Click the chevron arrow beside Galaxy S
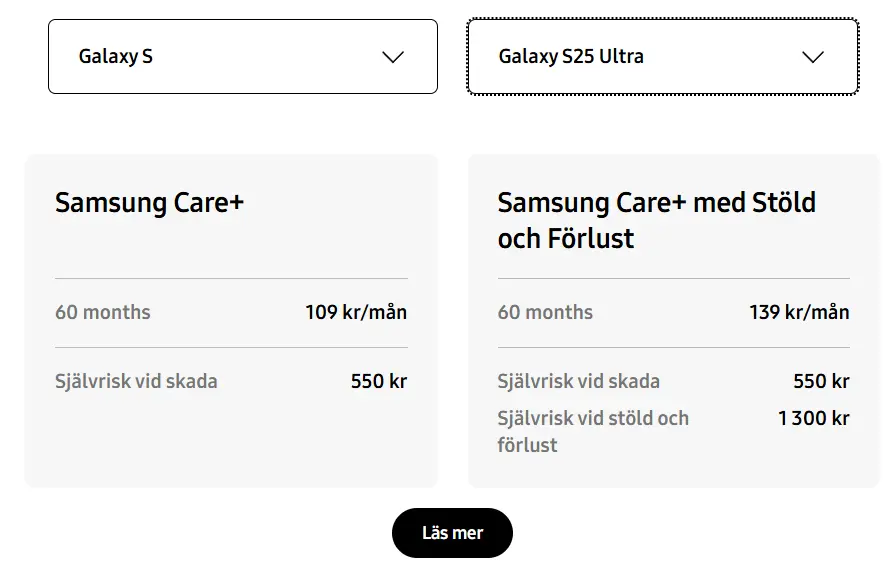This screenshot has height=577, width=895. [x=393, y=57]
